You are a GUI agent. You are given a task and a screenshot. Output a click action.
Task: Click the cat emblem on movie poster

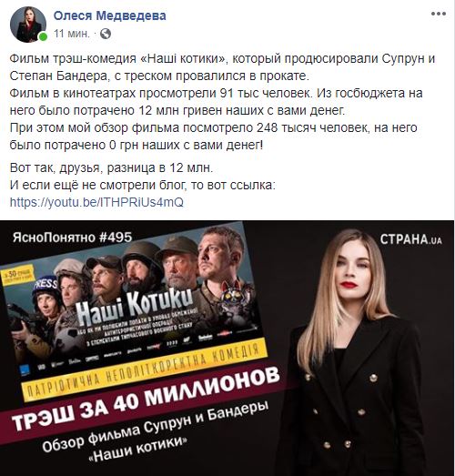coord(233,296)
